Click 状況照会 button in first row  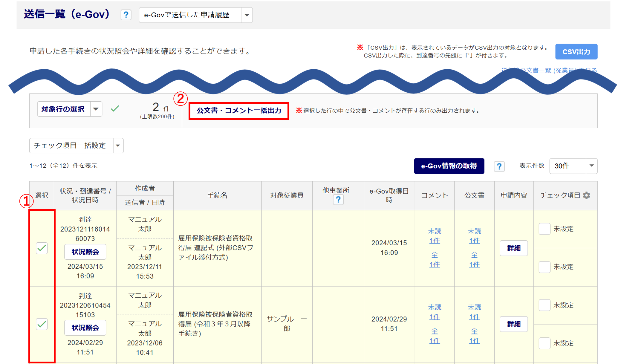85,252
